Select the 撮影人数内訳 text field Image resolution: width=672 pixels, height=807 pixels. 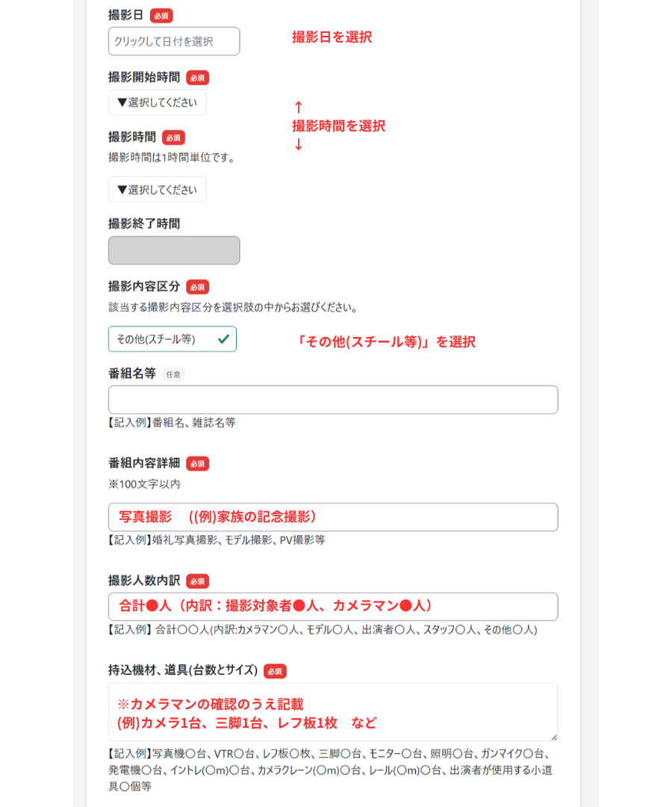tap(333, 606)
